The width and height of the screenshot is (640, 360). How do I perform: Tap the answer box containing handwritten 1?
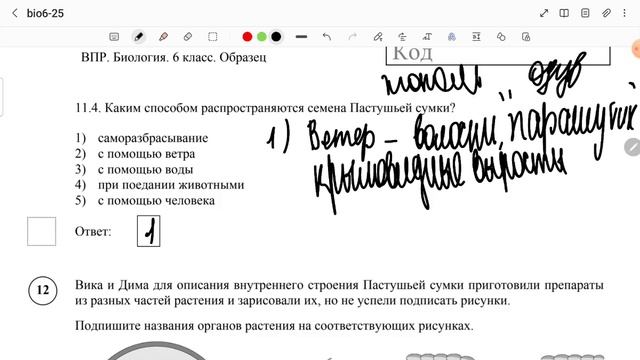click(x=149, y=231)
